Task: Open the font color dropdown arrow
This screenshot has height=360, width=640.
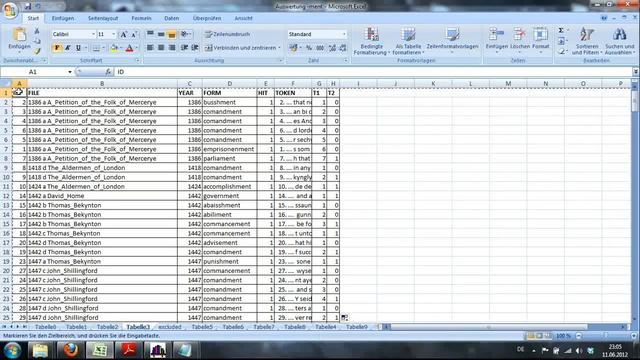Action: [136, 48]
